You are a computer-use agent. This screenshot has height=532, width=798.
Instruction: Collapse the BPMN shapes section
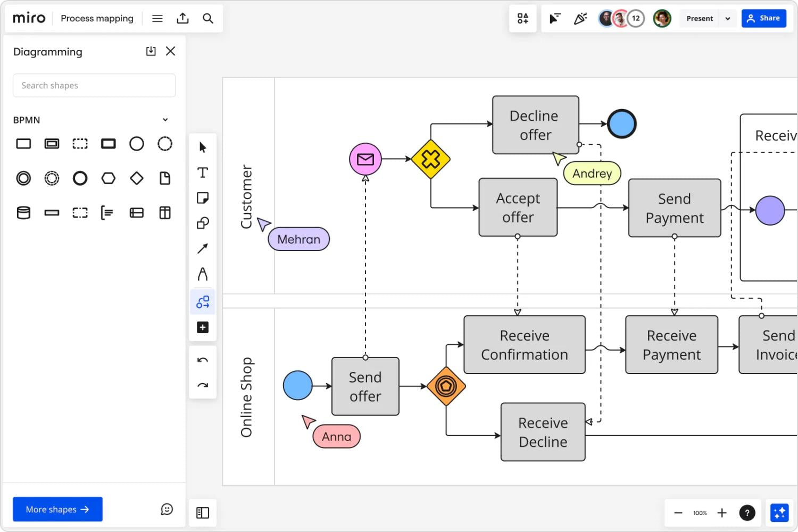[x=165, y=119]
